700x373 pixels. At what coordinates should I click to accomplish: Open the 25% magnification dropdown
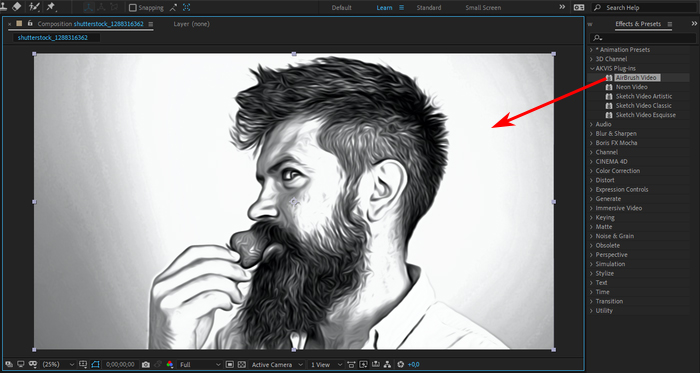coord(58,365)
